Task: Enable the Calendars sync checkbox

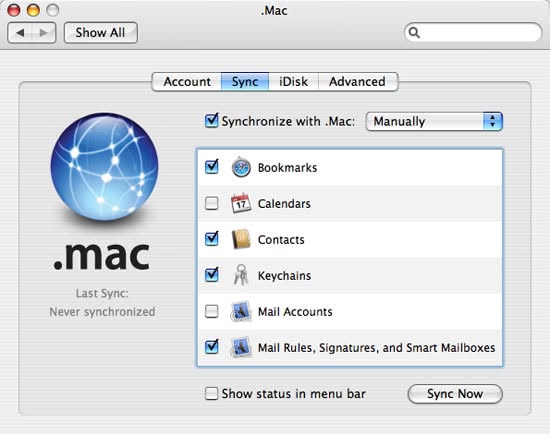Action: tap(212, 203)
